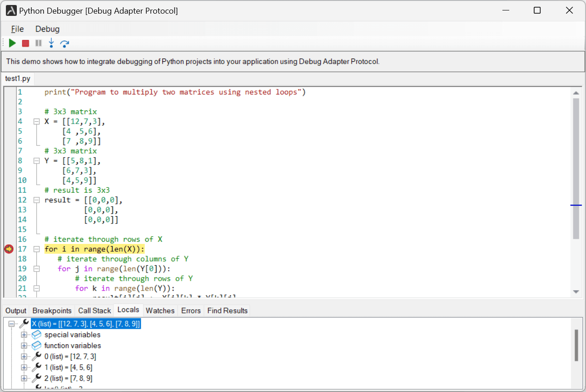Expand the function variables node
This screenshot has width=586, height=392.
[24, 346]
